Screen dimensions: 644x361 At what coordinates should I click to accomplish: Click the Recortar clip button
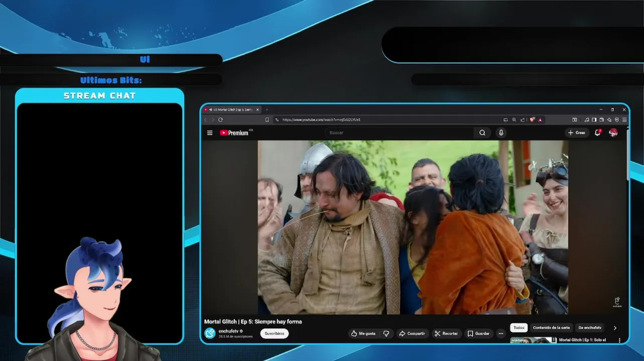pyautogui.click(x=447, y=333)
